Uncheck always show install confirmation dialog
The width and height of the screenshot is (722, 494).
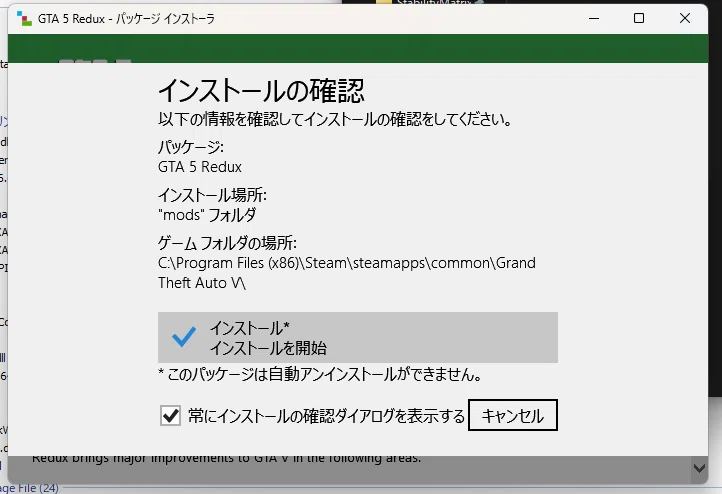[x=170, y=416]
